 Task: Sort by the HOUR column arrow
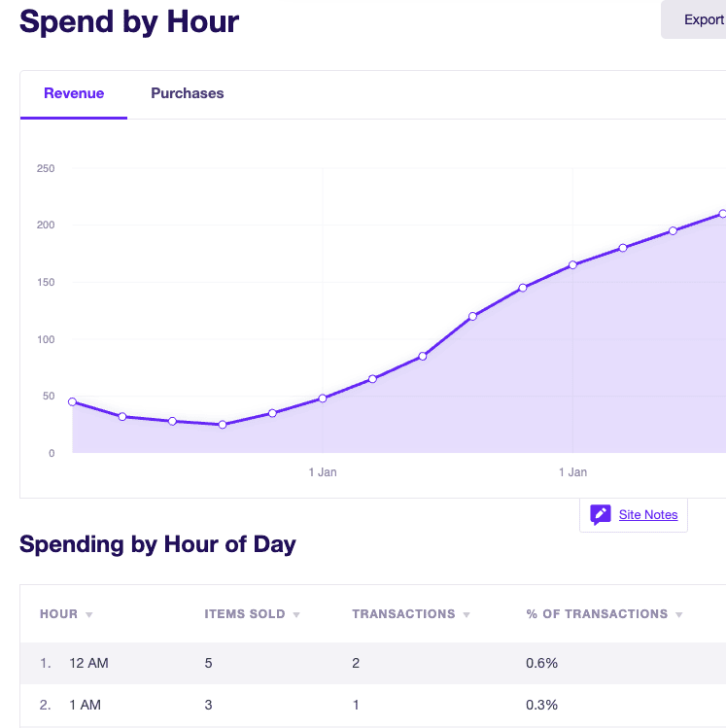click(89, 614)
